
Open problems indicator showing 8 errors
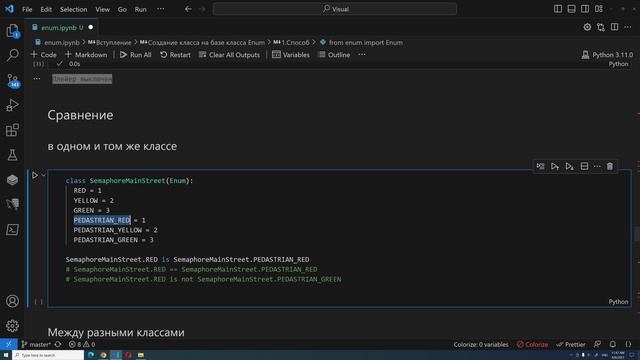(82, 344)
